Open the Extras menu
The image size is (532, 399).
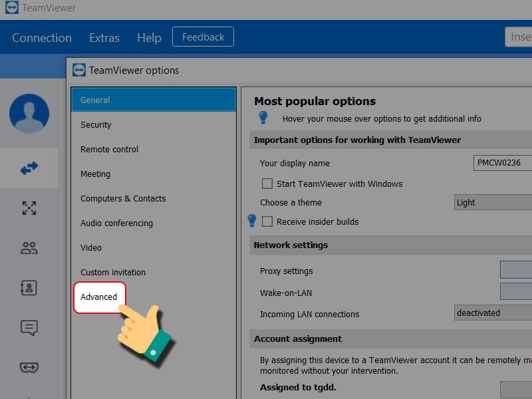pyautogui.click(x=104, y=37)
